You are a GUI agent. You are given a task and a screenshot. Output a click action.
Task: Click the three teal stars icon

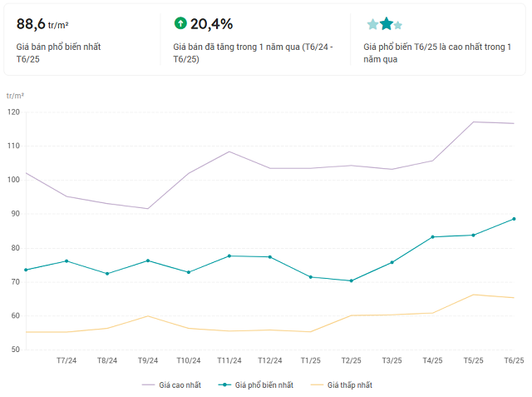tap(385, 24)
